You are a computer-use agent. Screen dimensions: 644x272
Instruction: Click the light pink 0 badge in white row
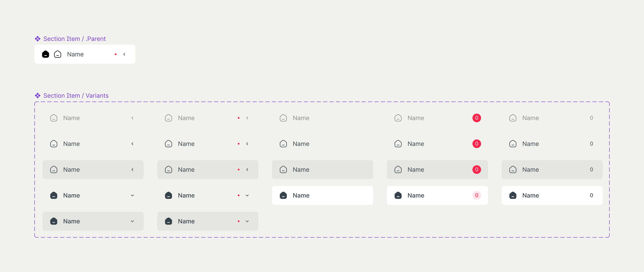(477, 195)
